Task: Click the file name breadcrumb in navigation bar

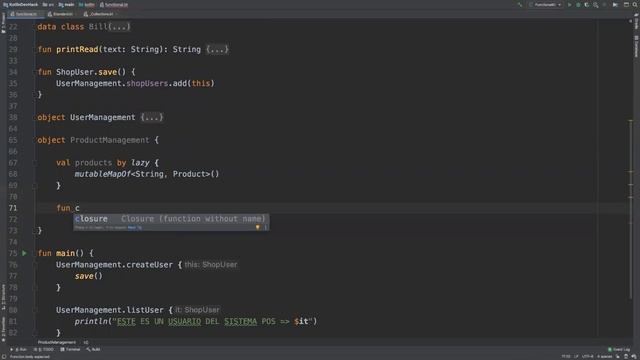Action: tap(114, 5)
